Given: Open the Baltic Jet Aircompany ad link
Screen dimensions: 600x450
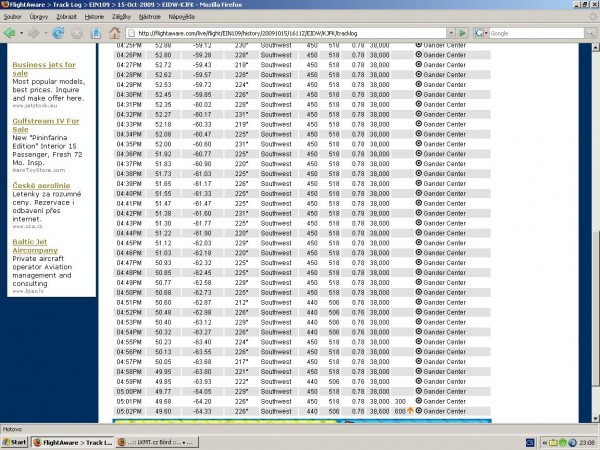Looking at the screenshot, I should coord(35,246).
